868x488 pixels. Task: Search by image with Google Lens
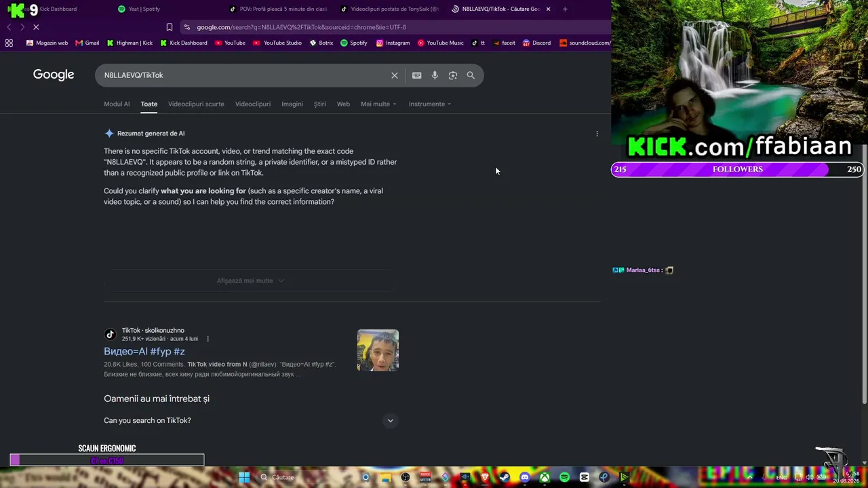tap(453, 75)
